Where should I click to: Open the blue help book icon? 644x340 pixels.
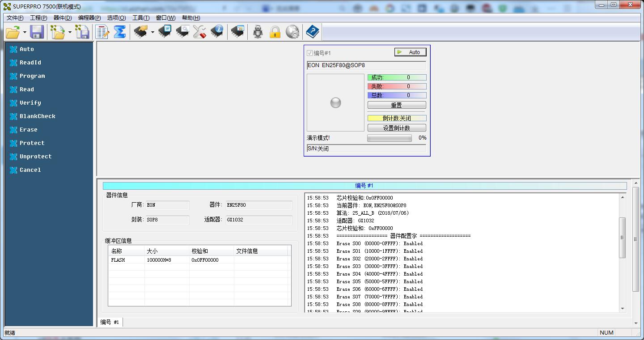tap(313, 32)
